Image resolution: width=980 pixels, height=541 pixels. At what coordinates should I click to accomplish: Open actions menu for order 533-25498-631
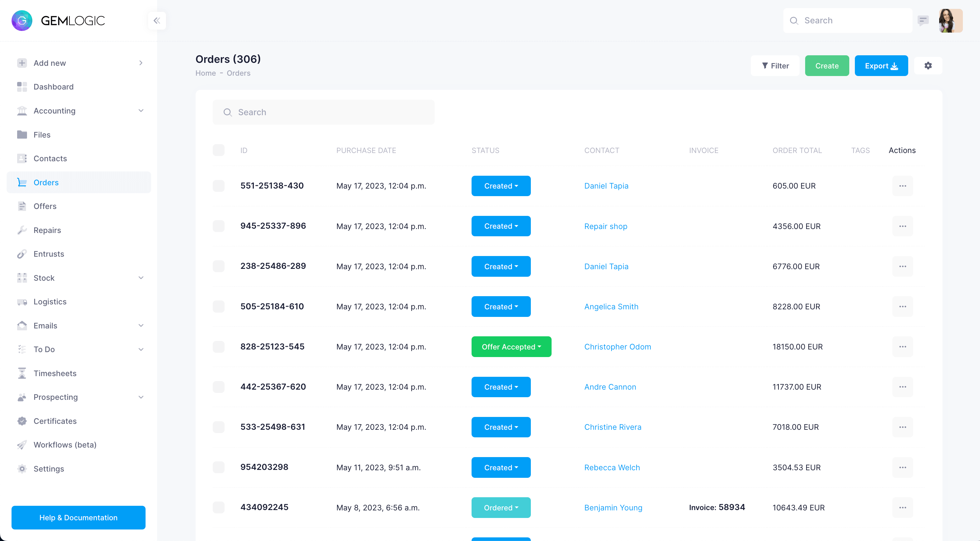(902, 427)
